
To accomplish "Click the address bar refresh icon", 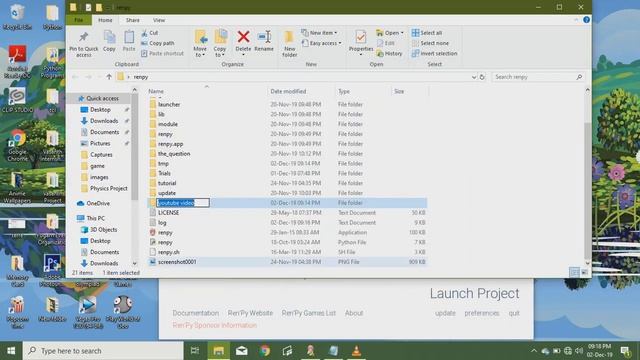I will tap(482, 77).
